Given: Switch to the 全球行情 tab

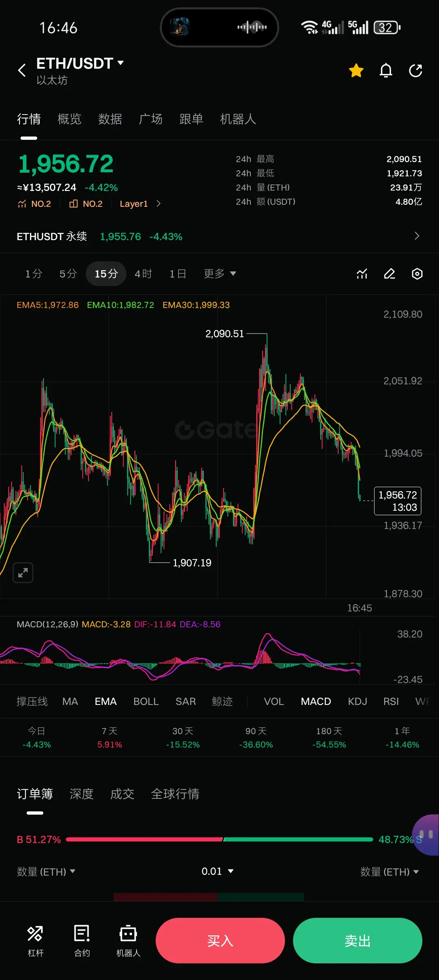Looking at the screenshot, I should 175,794.
